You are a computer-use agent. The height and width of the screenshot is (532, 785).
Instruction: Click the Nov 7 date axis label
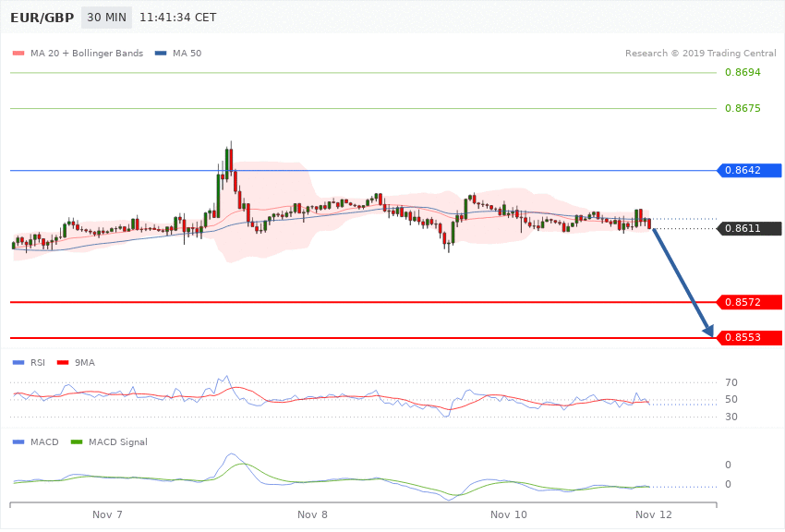(x=107, y=514)
